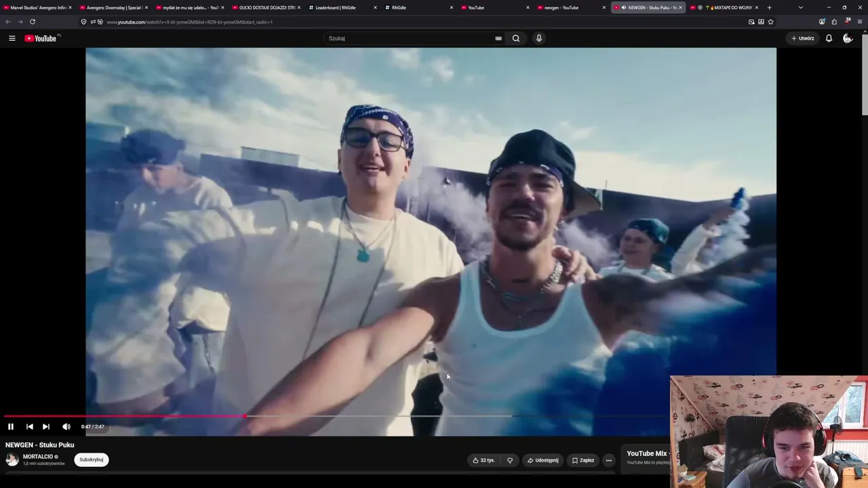This screenshot has width=868, height=488.
Task: Go to the previous video
Action: [x=29, y=426]
